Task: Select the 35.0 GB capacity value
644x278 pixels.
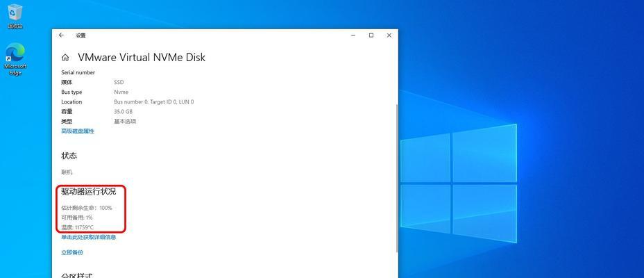Action: [x=124, y=111]
